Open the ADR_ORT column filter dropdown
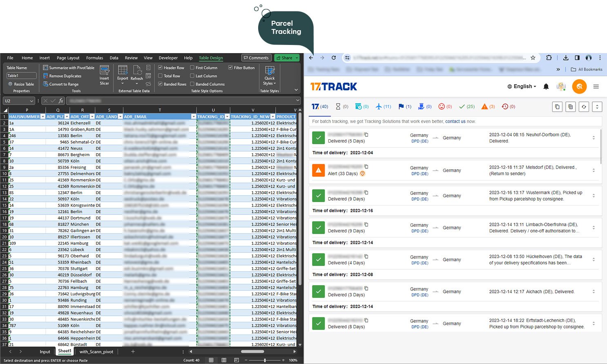This screenshot has width=607, height=364. coord(92,117)
